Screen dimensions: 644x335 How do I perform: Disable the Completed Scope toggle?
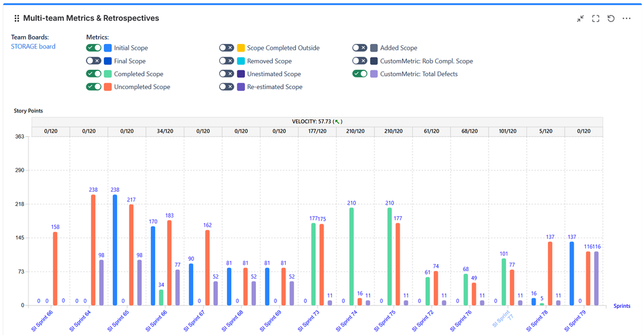pyautogui.click(x=93, y=74)
